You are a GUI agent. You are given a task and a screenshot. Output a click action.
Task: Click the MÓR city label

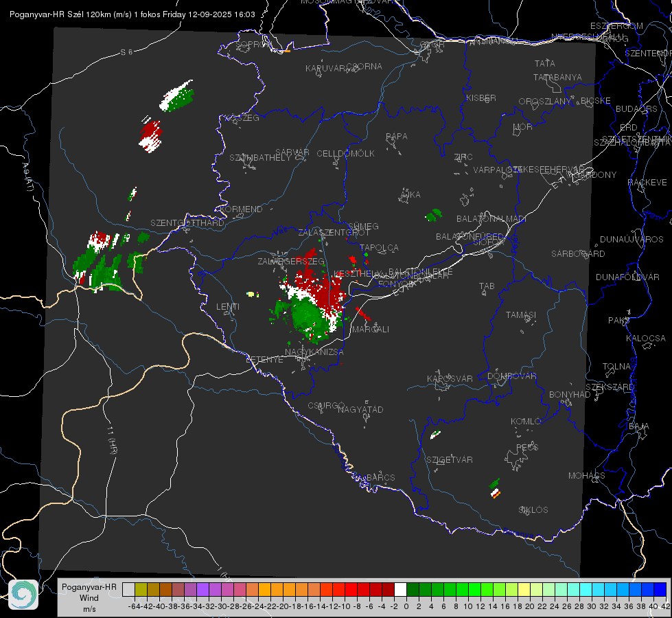coord(523,126)
